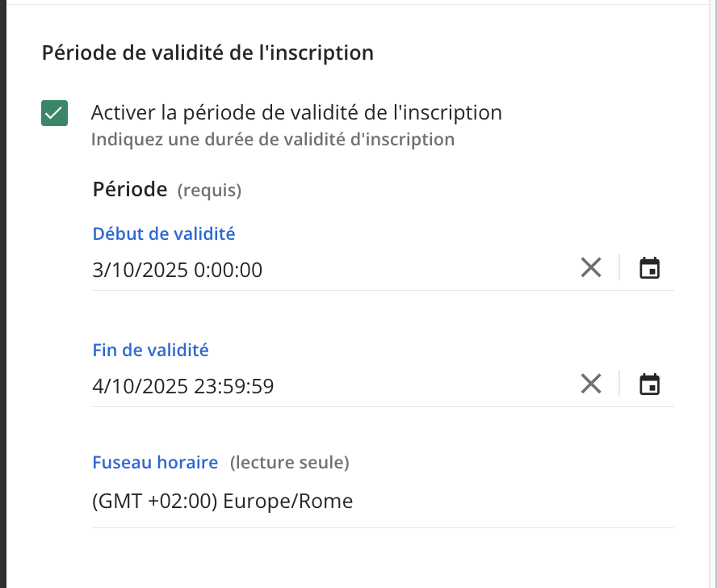The height and width of the screenshot is (588, 717).
Task: Click the "Période de validité de l'inscription" section title
Action: 208,53
